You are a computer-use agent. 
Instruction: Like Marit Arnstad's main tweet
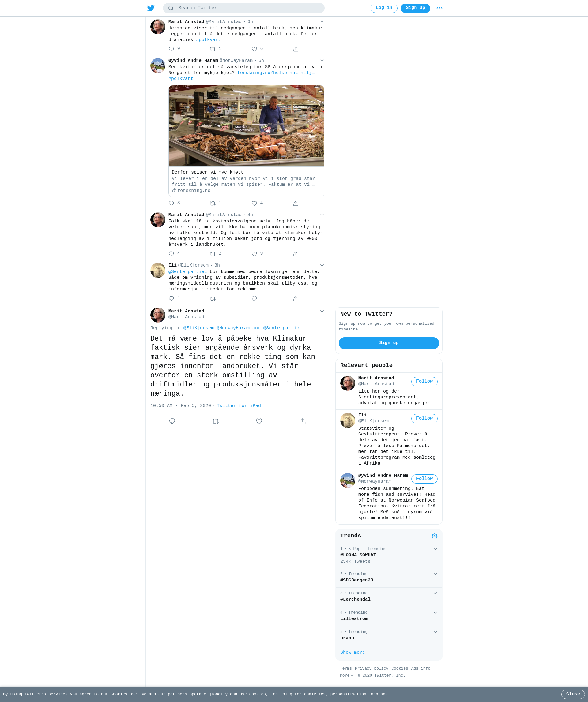pos(259,421)
